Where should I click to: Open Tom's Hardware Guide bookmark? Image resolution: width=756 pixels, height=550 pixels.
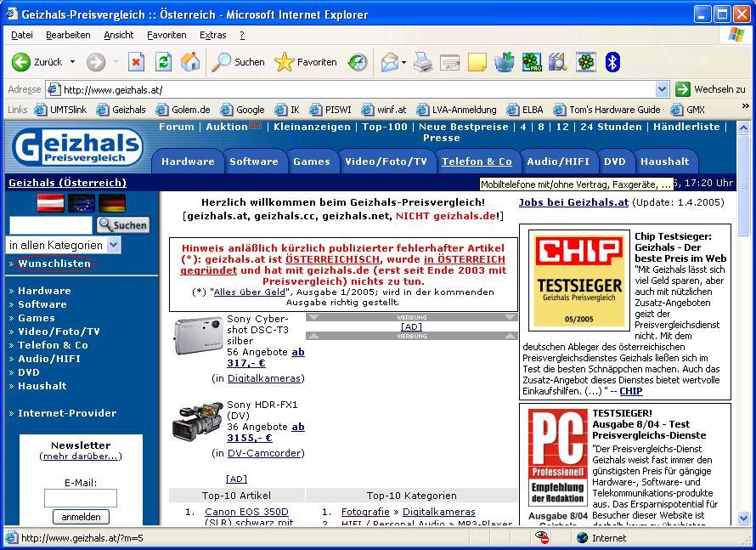tap(606, 110)
